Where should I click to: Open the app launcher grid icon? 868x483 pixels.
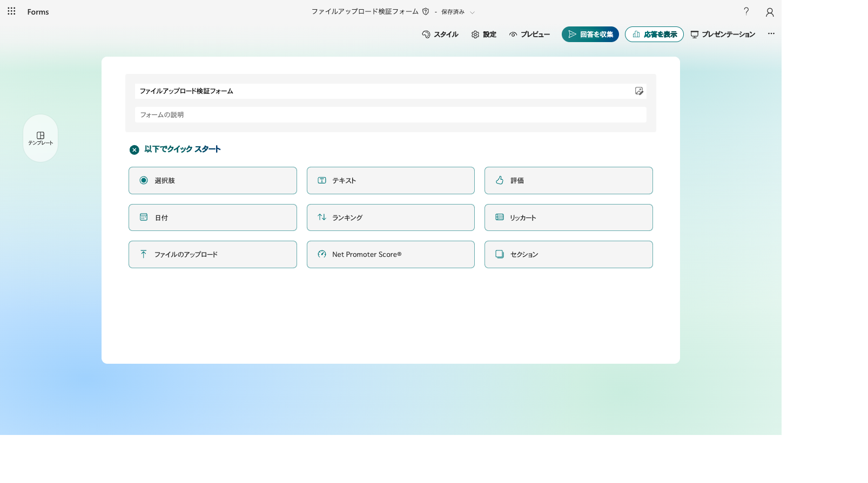[11, 11]
